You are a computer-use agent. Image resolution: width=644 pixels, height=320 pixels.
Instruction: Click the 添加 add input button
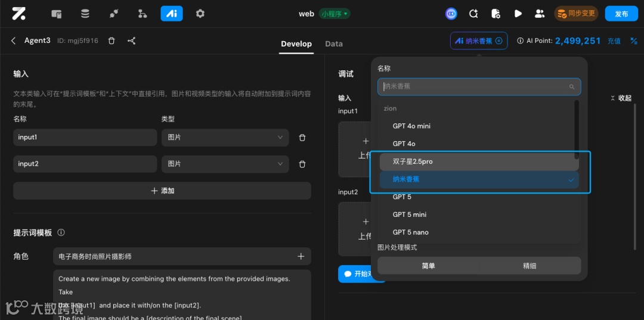click(x=162, y=191)
